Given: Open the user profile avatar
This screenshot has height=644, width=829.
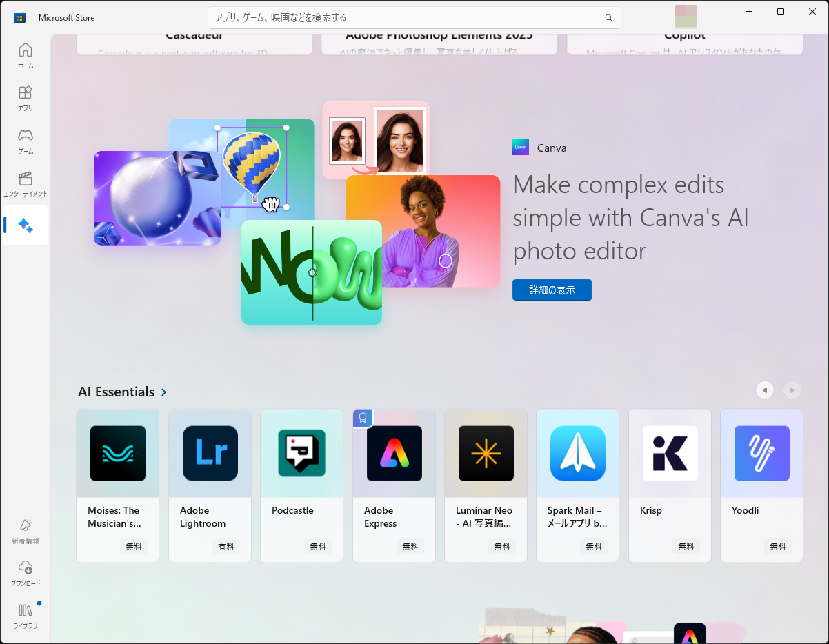Looking at the screenshot, I should pyautogui.click(x=686, y=17).
